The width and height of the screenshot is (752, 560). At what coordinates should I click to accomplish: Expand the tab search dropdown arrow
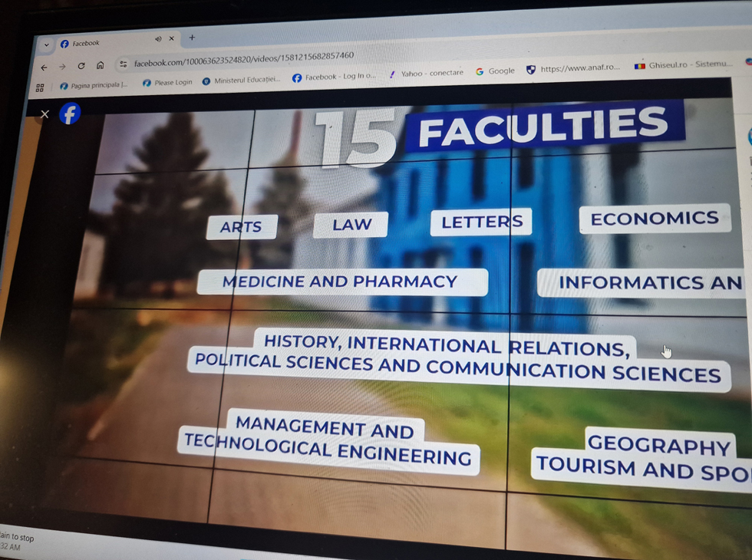coord(46,45)
